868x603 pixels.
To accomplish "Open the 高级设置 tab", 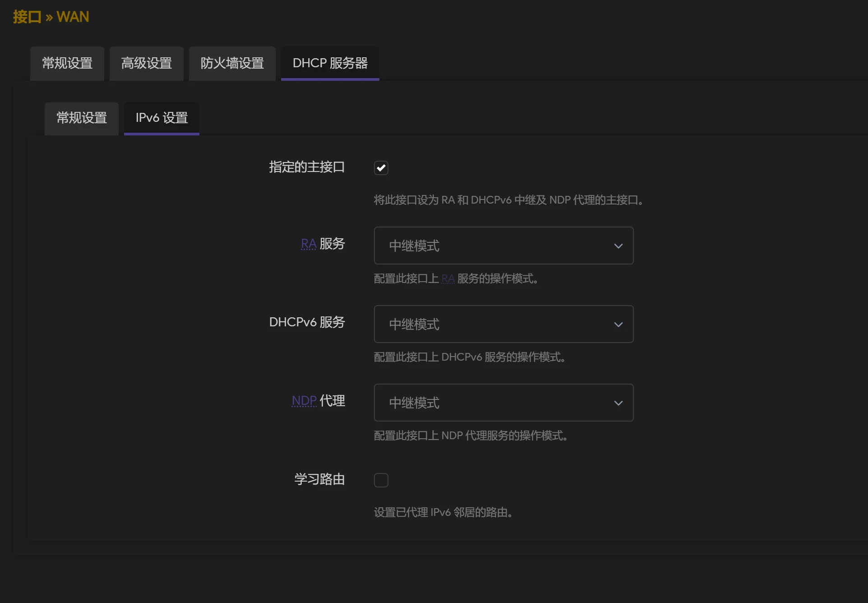I will click(146, 64).
